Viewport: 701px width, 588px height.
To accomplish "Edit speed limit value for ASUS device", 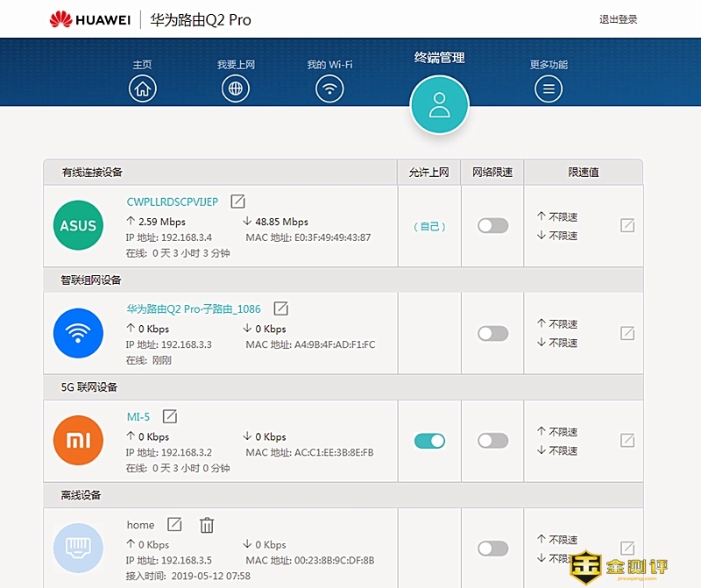I will 627,226.
